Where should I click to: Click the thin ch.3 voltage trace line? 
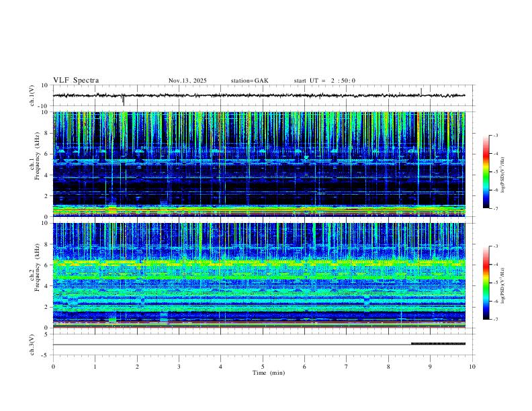tap(232, 345)
